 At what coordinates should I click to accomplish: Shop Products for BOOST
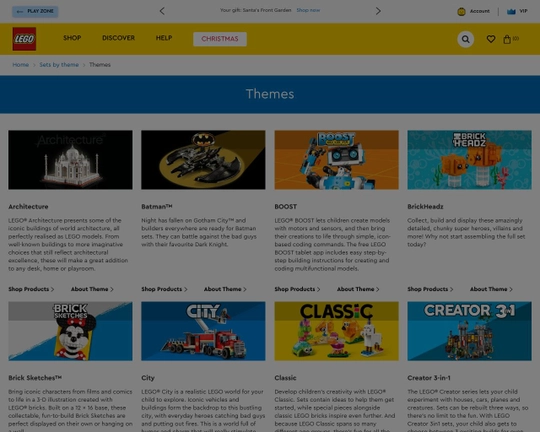click(298, 289)
